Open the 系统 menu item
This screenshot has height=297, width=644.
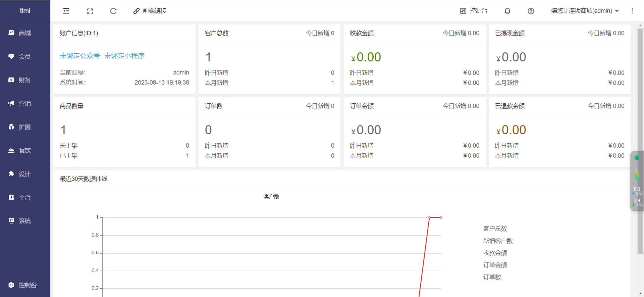point(25,221)
